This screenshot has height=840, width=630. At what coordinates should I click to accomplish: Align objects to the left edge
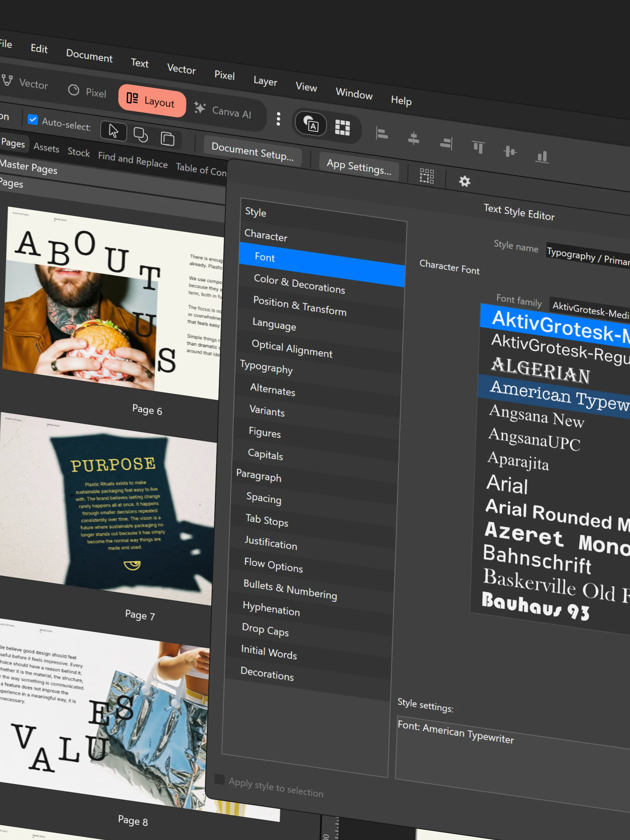coord(382,134)
